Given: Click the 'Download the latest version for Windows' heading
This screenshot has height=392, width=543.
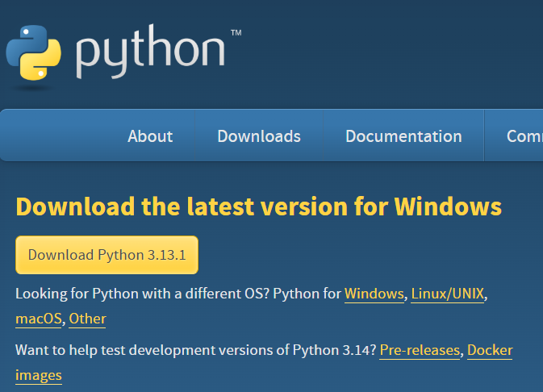Looking at the screenshot, I should (258, 206).
